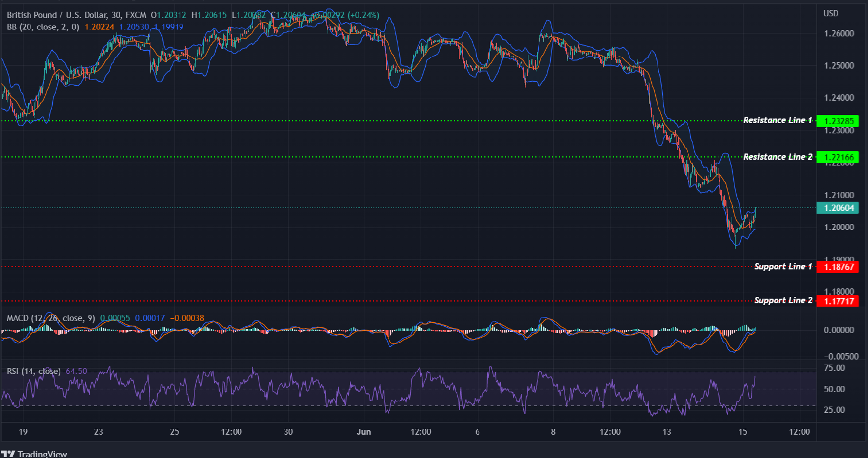Click the Jun label on the time axis
Image resolution: width=868 pixels, height=458 pixels.
click(364, 432)
